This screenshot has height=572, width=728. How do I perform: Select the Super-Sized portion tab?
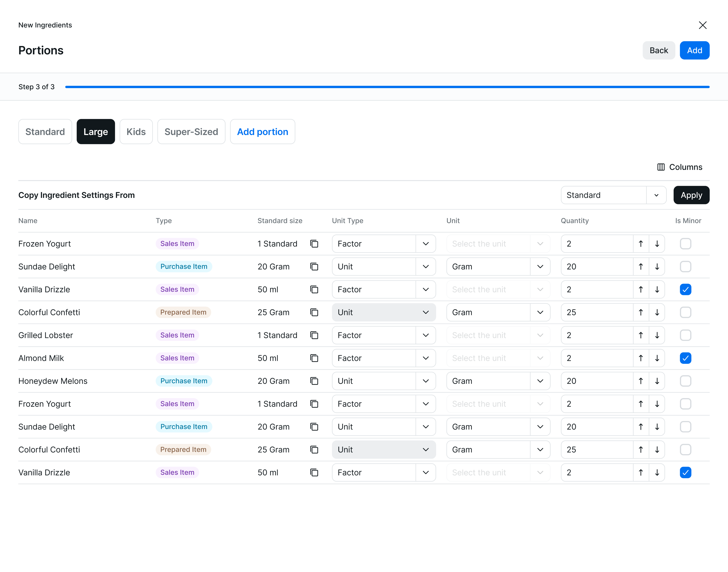[x=191, y=132]
